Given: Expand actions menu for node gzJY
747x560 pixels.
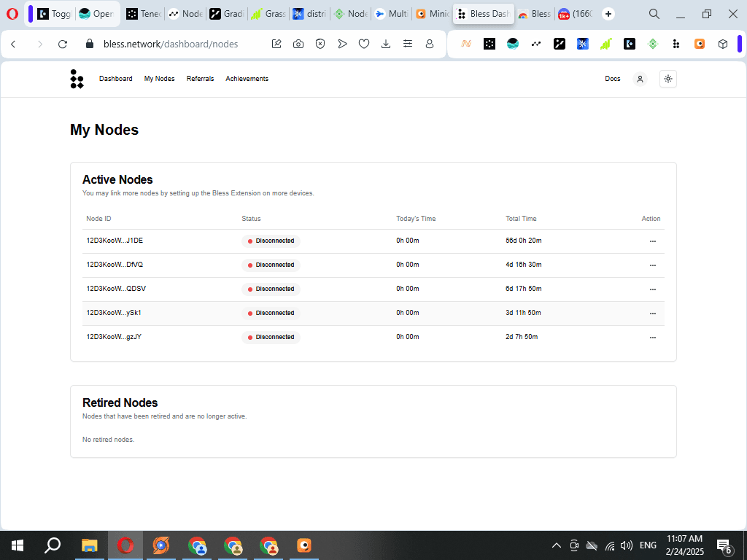Looking at the screenshot, I should tap(652, 338).
